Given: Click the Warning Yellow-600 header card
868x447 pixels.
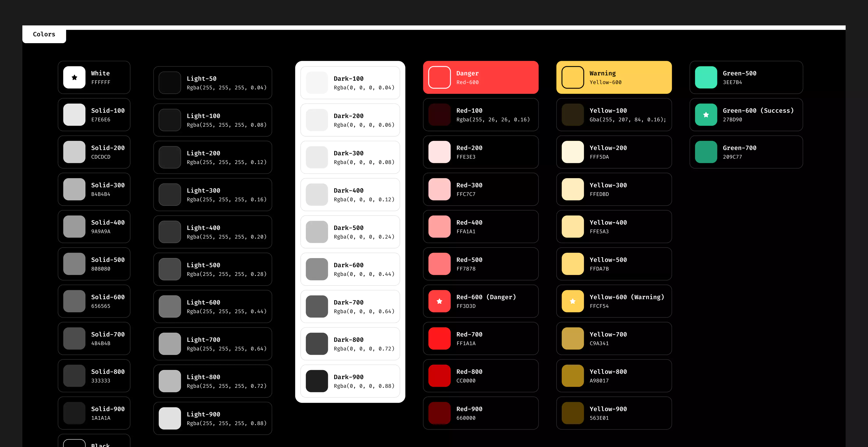Looking at the screenshot, I should 614,78.
